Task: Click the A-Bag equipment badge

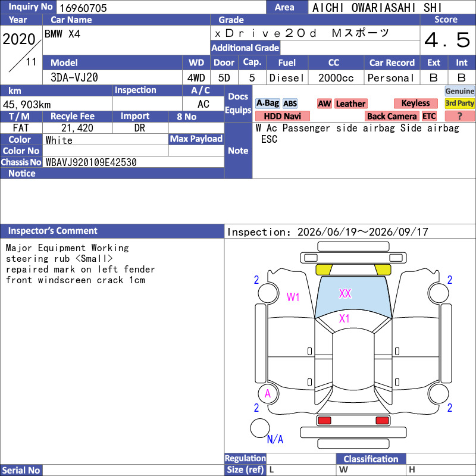Action: [x=267, y=104]
